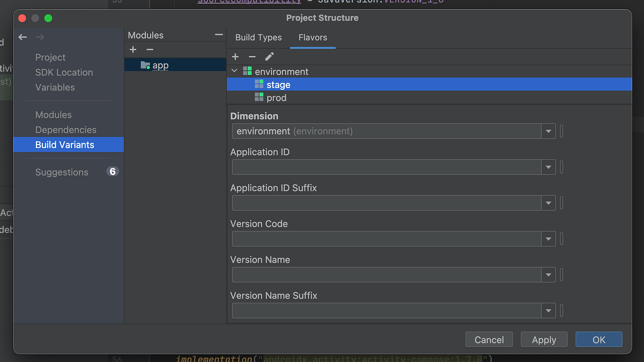Open the Version Code dropdown arrow
The width and height of the screenshot is (644, 362).
[x=548, y=239]
